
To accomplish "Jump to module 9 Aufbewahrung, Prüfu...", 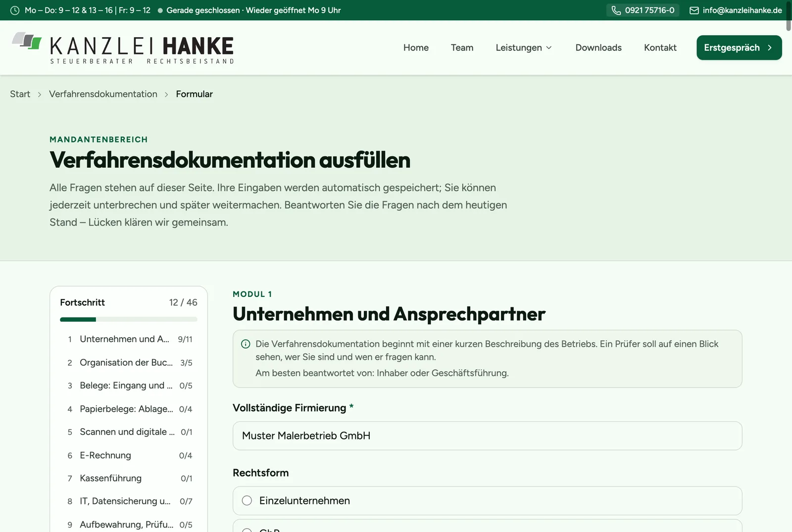I will [129, 524].
